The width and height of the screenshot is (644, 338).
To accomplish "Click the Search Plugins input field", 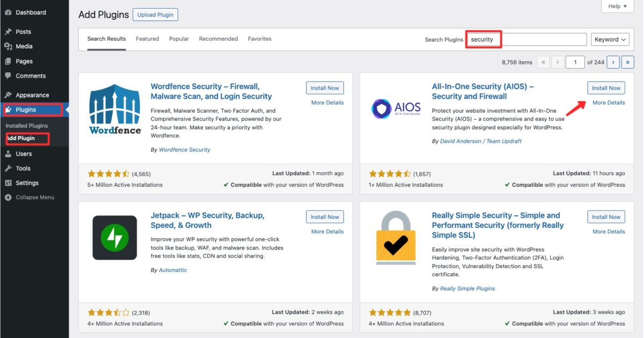I will pyautogui.click(x=527, y=39).
